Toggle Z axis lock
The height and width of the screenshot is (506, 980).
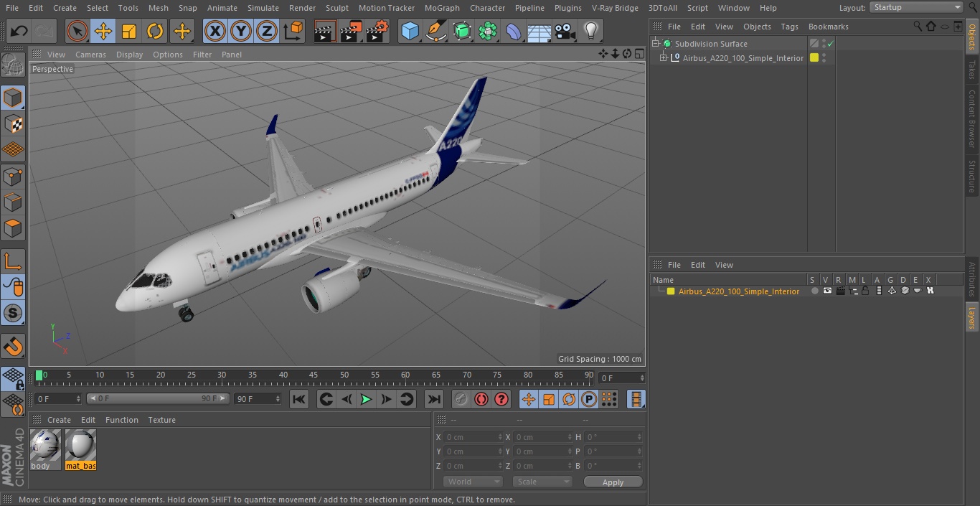pyautogui.click(x=267, y=31)
